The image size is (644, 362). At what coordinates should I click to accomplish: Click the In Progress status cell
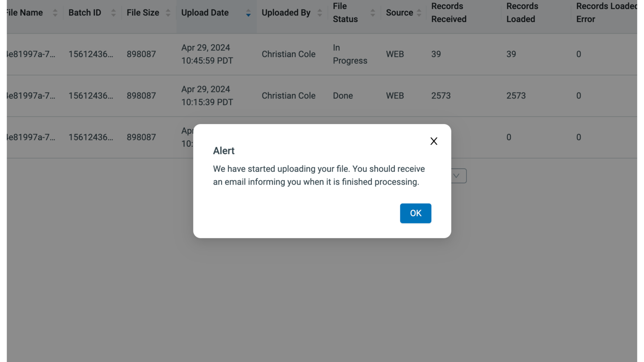tap(350, 54)
